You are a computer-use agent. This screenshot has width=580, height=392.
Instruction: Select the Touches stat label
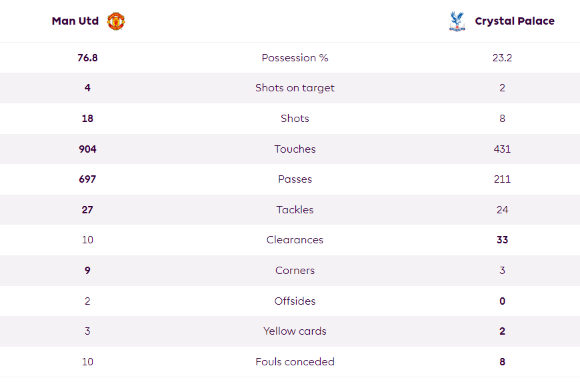(295, 149)
